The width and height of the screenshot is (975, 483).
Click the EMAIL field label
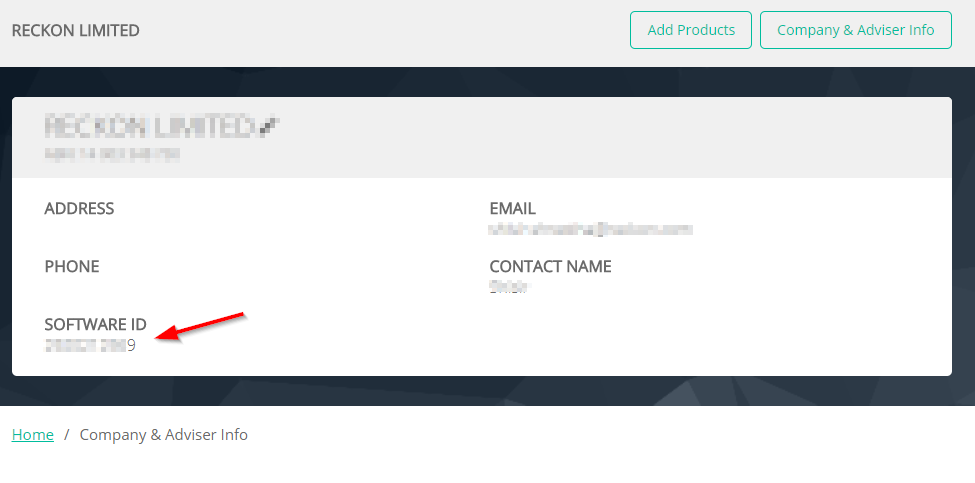(512, 208)
